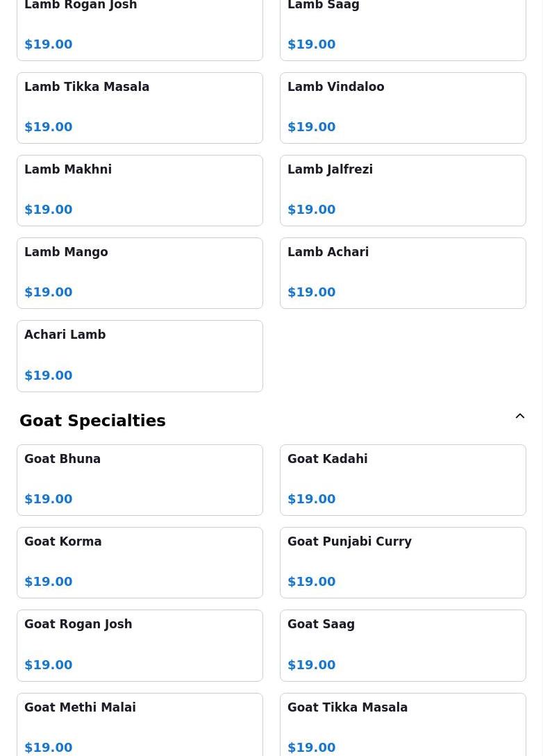This screenshot has width=543, height=756.
Task: Pick the Goat Korma dish
Action: tap(140, 562)
